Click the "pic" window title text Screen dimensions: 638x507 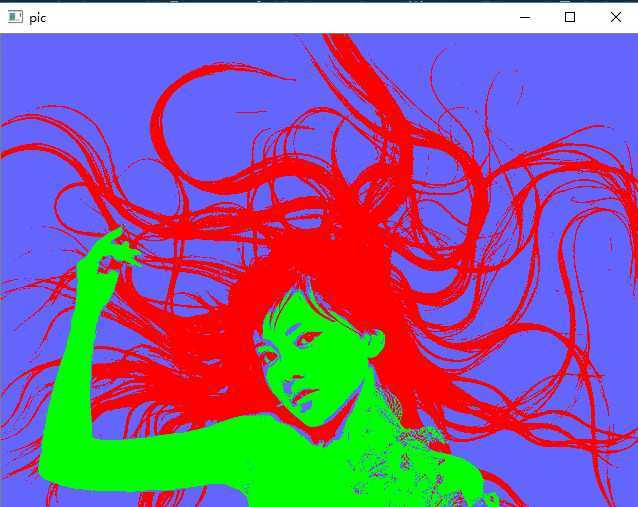(38, 18)
